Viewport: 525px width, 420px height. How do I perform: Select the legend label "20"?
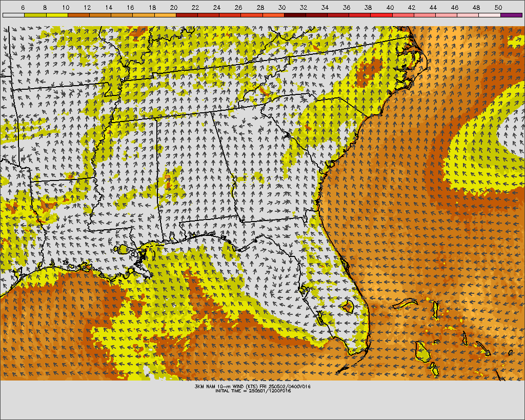(173, 7)
